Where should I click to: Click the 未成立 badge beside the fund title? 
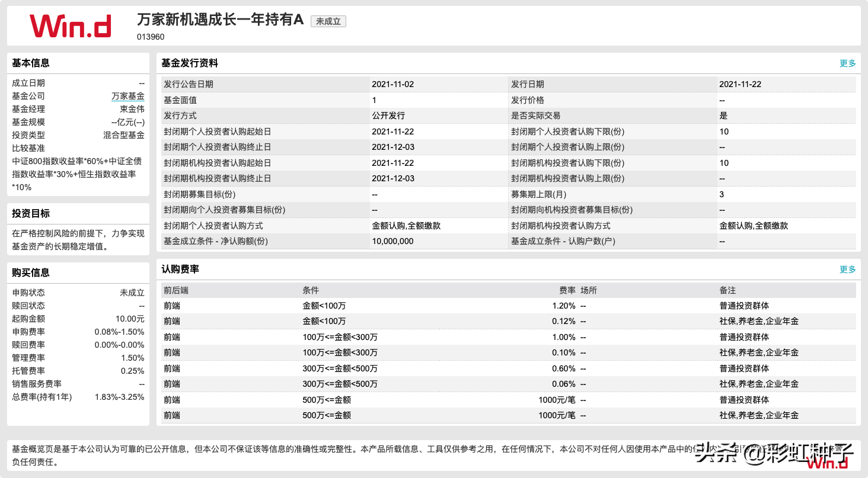tap(328, 21)
